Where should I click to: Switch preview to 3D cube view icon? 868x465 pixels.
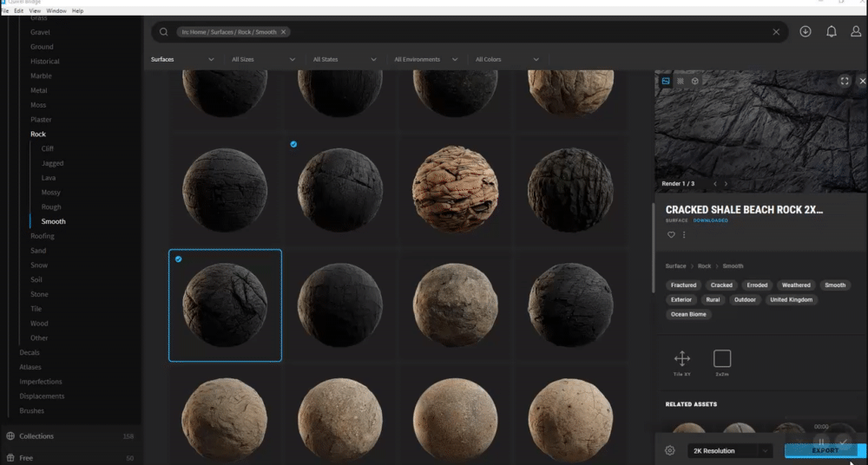tap(695, 81)
